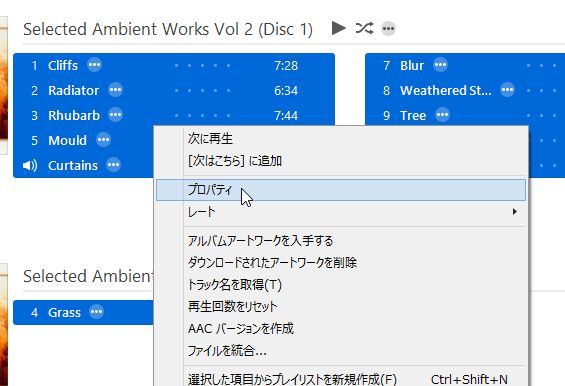Choose ファイルを統合... menu item
Viewport: 565px width, 386px height.
pos(341,350)
